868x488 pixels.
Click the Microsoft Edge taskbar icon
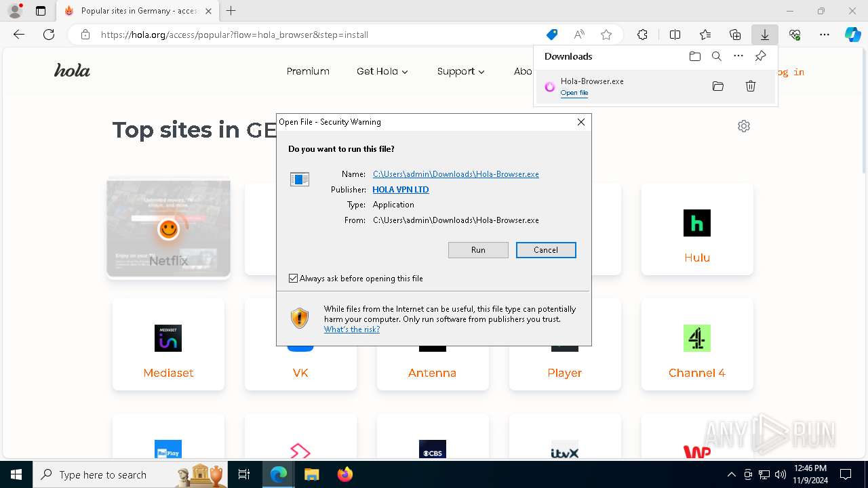[279, 474]
